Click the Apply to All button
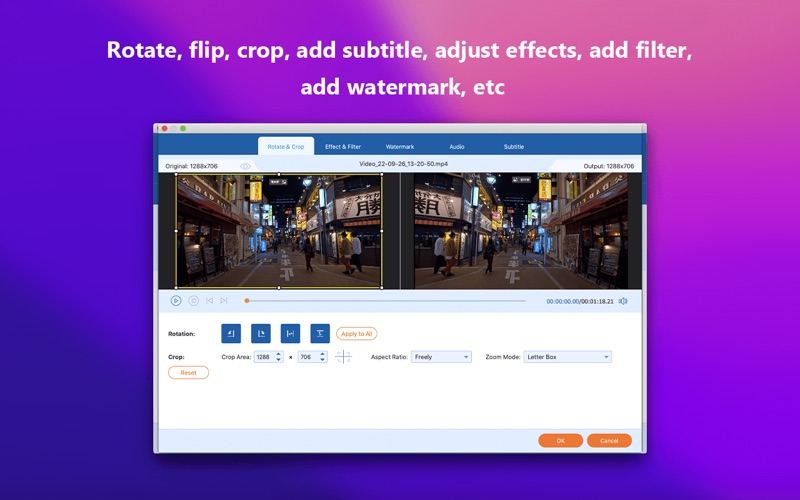Viewport: 800px width, 500px height. [357, 334]
